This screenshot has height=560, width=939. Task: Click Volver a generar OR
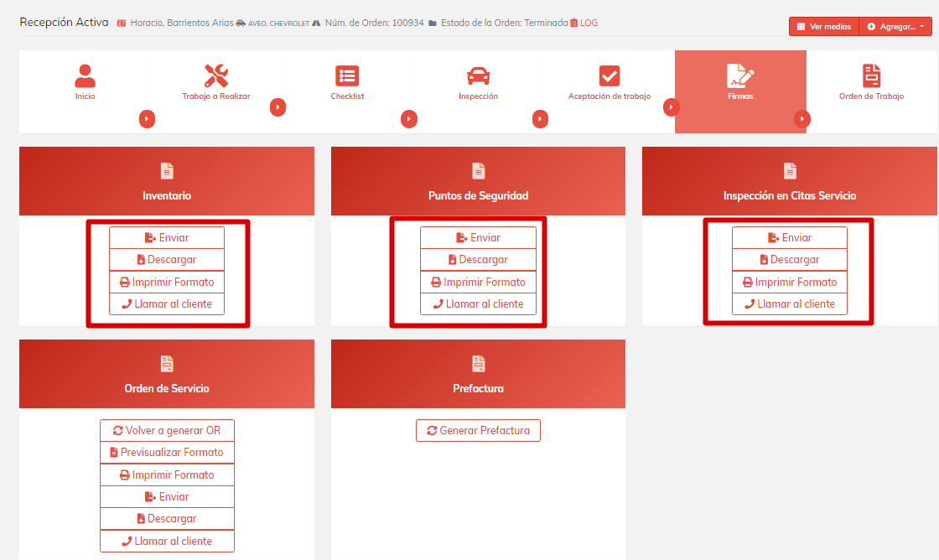pos(167,430)
